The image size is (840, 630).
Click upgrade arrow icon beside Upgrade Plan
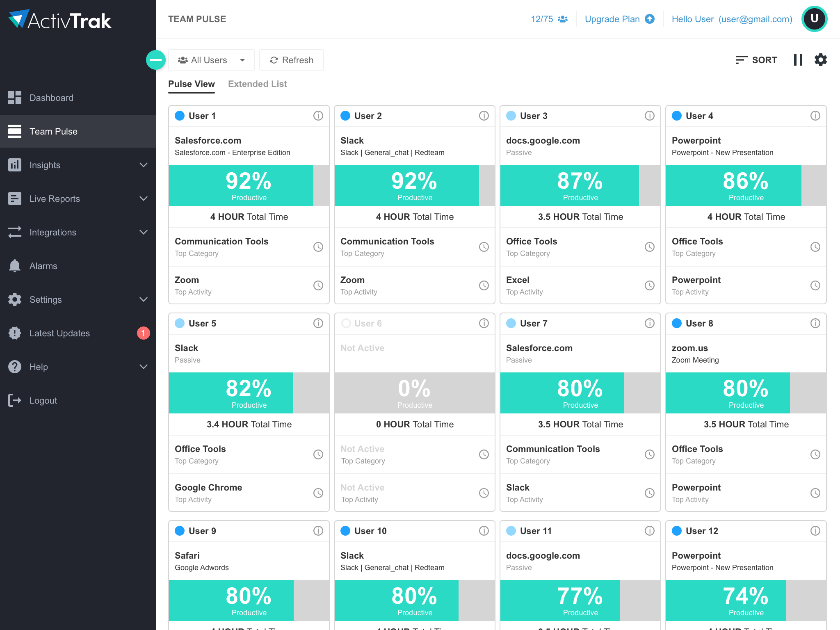tap(650, 19)
